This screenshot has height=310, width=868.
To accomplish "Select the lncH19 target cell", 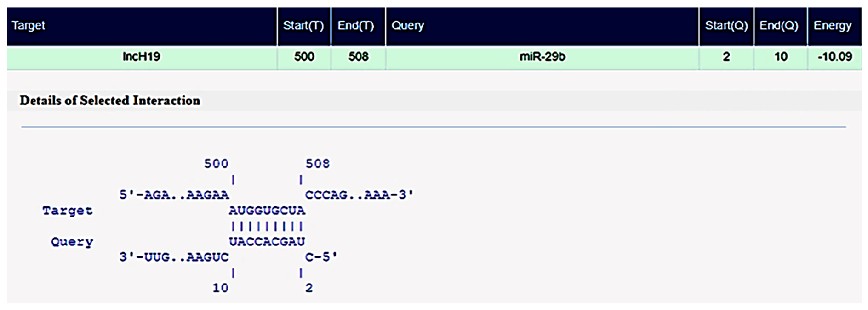I will [x=141, y=56].
